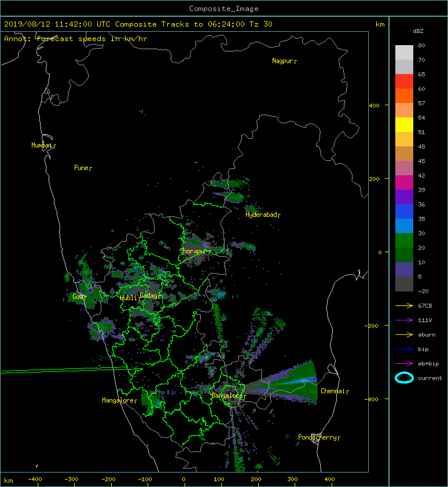Screen dimensions: 448x487
Task: Click the -200 tick on the vertical axis
Action: 372,326
